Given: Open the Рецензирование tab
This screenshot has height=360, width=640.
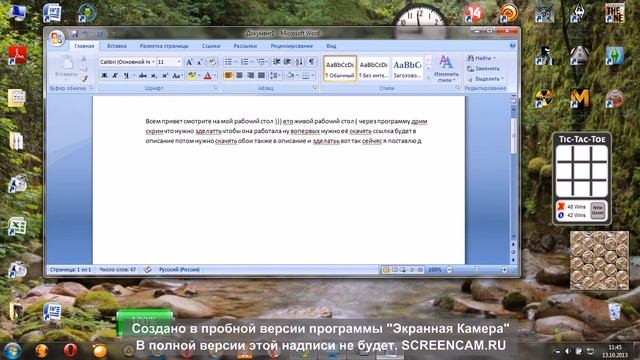Looking at the screenshot, I should [x=291, y=46].
